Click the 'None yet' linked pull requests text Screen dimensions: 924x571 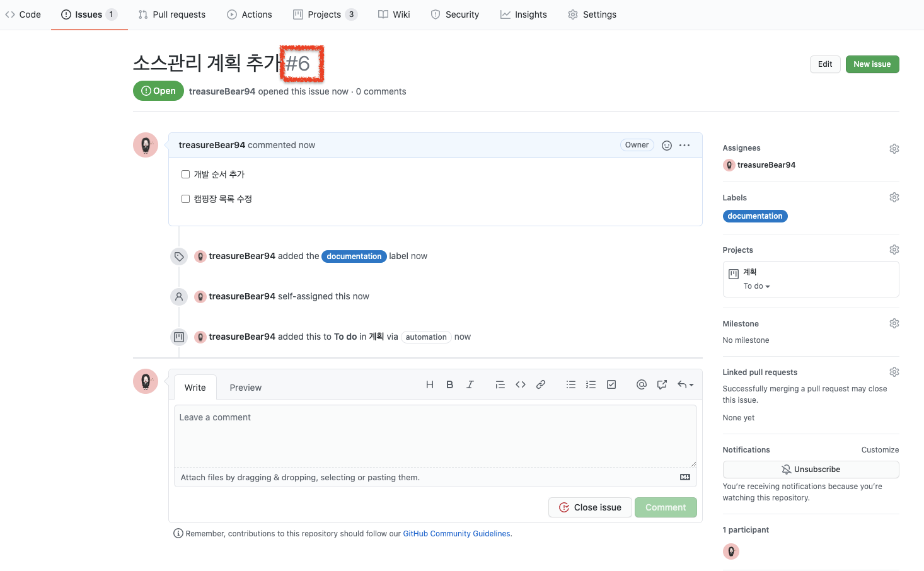pyautogui.click(x=739, y=418)
